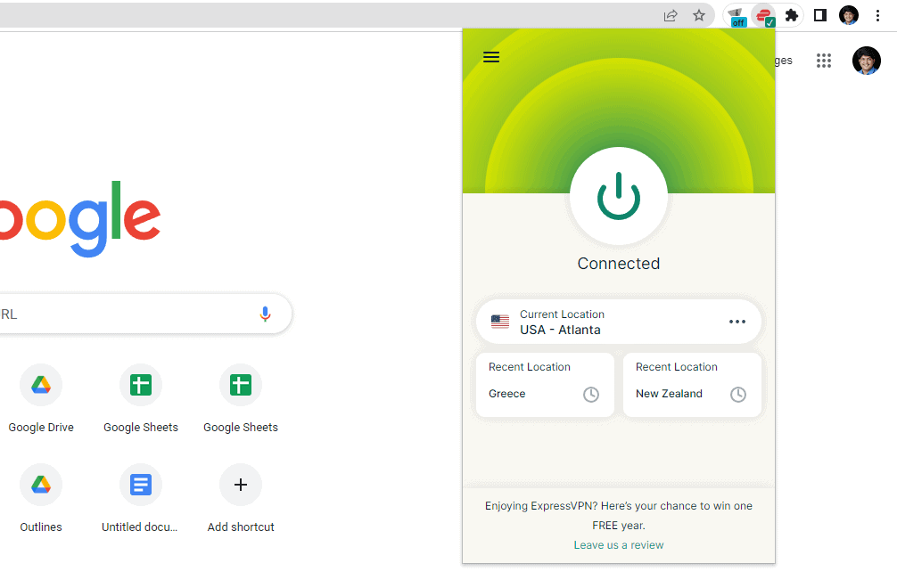Click the clock icon beside New Zealand
Viewport: 897px width, 588px height.
tap(738, 394)
